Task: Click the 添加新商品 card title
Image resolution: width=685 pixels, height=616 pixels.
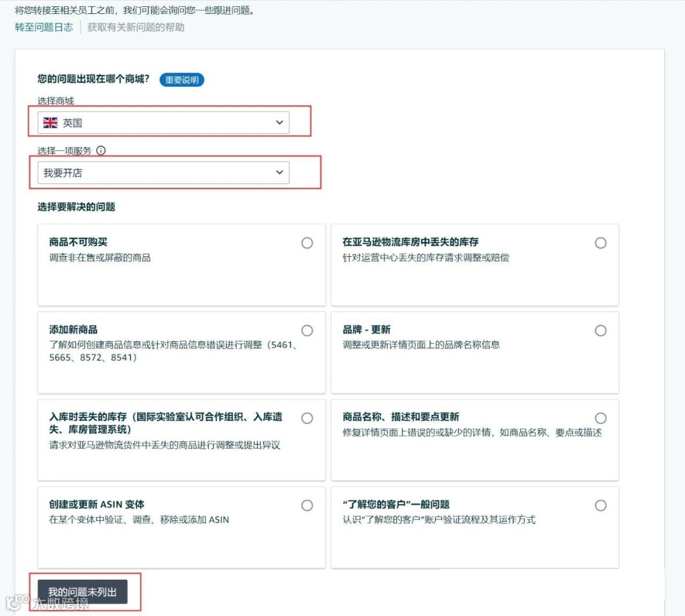Action: [74, 329]
